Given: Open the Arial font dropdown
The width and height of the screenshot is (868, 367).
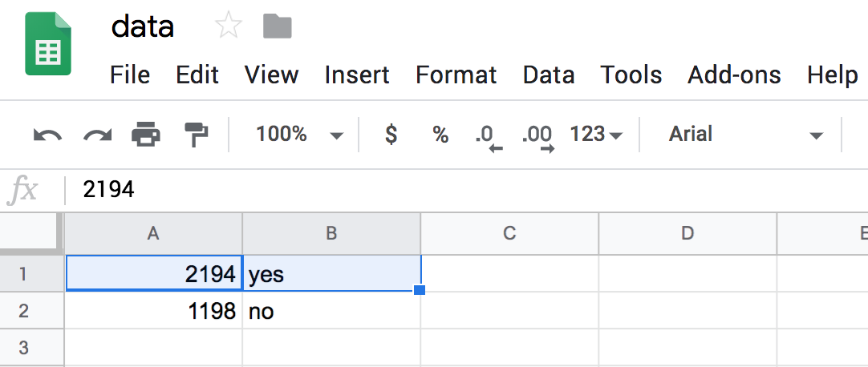Looking at the screenshot, I should [746, 135].
